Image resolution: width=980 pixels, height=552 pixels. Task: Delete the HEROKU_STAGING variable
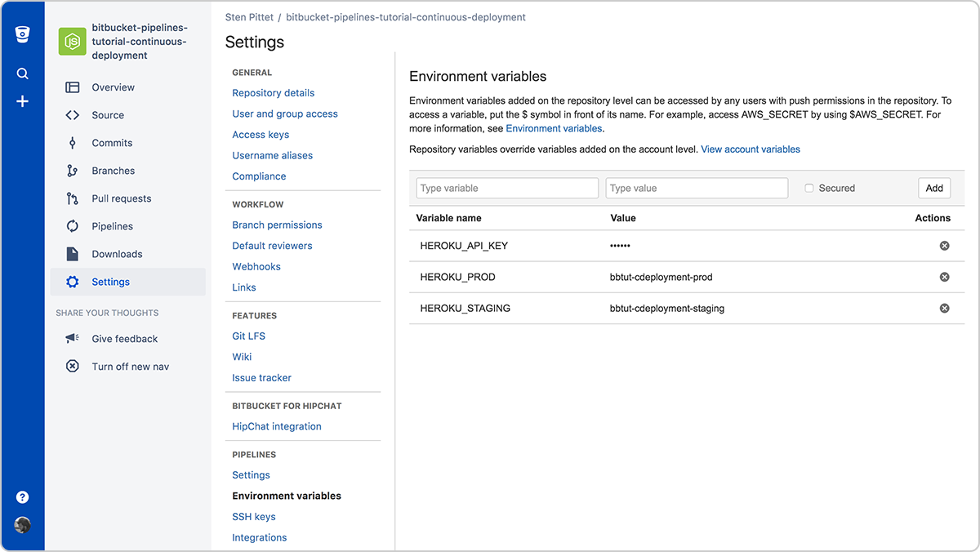point(944,309)
